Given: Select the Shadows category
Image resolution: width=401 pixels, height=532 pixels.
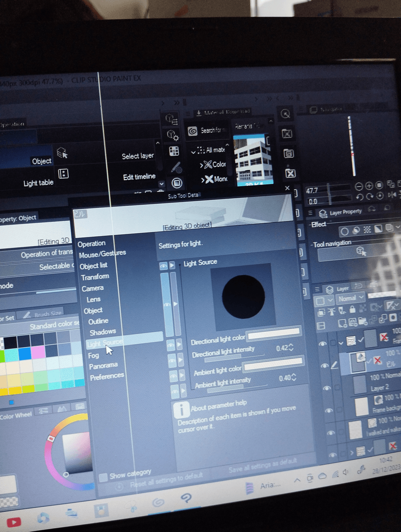Looking at the screenshot, I should (x=103, y=332).
